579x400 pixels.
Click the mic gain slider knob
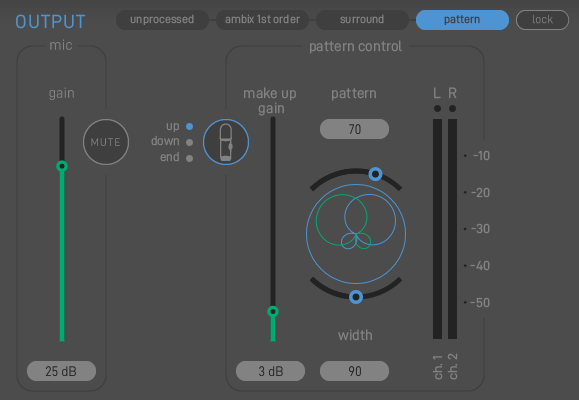62,166
